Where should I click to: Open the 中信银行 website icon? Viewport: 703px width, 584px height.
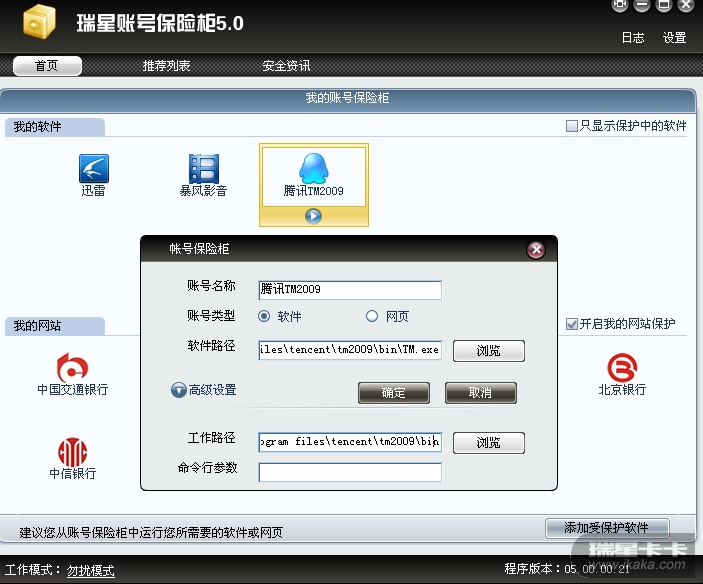click(x=72, y=458)
